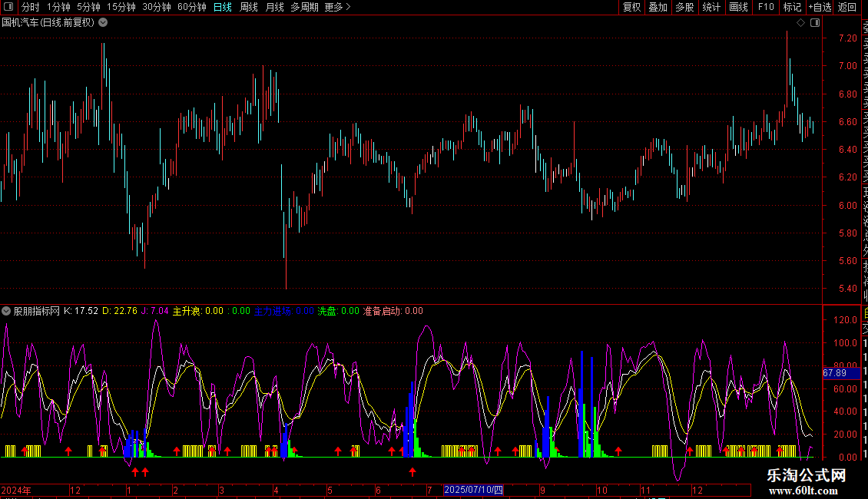868x499 pixels.
Task: Switch to the 60分钟 period
Action: [x=191, y=7]
